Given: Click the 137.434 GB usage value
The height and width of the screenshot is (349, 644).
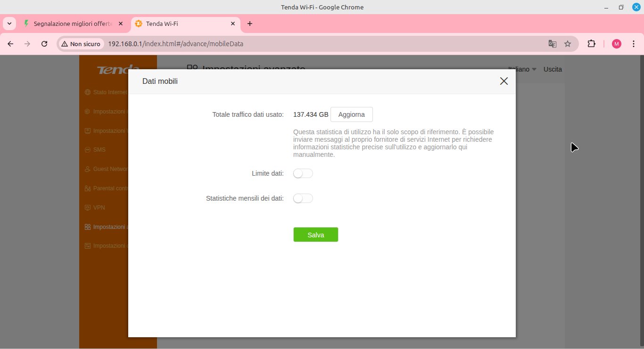Looking at the screenshot, I should 311,114.
